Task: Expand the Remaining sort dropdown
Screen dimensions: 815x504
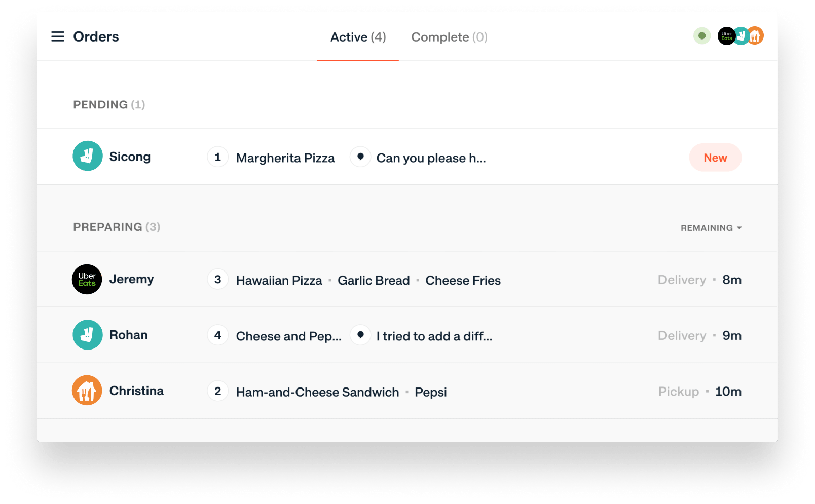Action: tap(711, 228)
